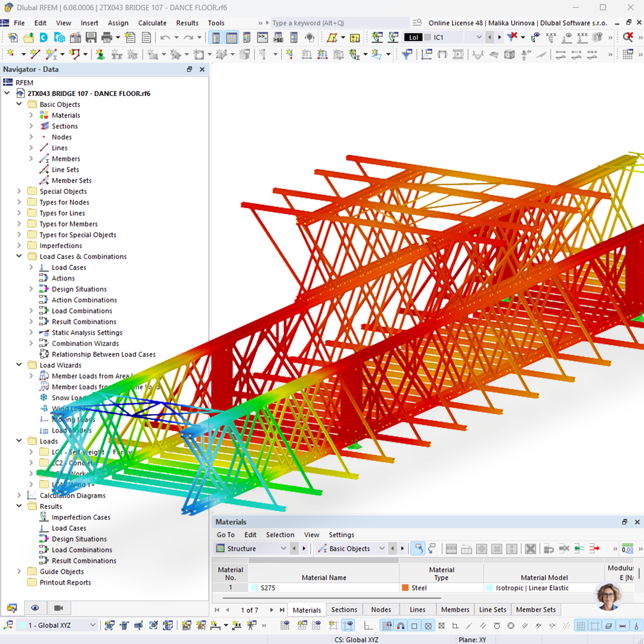Viewport: 644px width, 644px height.
Task: Click the Dlubal blue D logo icon in toolbar
Action: (x=44, y=38)
